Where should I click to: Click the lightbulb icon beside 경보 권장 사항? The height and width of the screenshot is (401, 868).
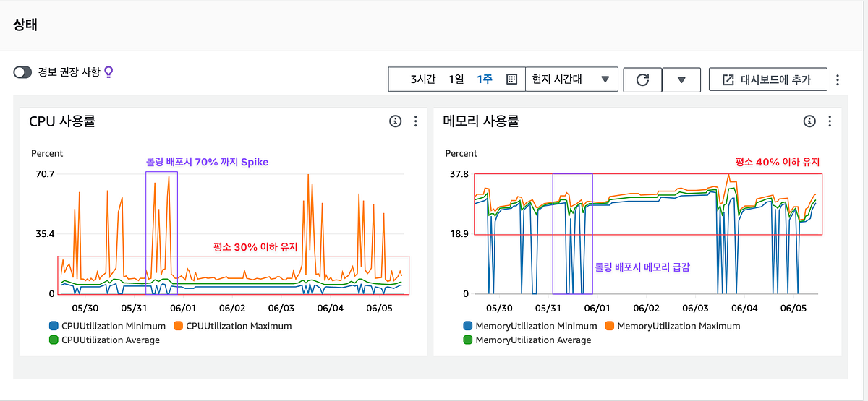coord(109,72)
